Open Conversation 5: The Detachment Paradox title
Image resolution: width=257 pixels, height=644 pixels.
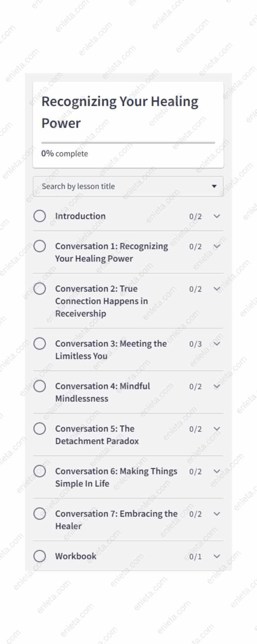click(97, 435)
